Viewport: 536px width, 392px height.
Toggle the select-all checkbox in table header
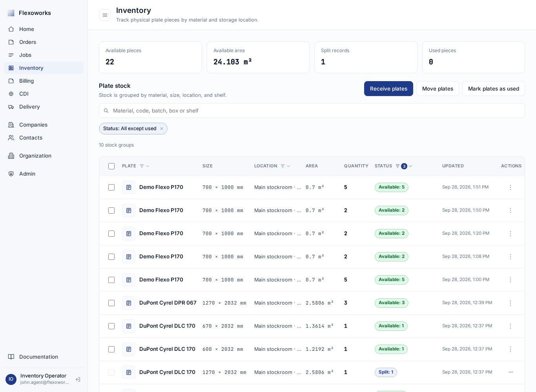(x=111, y=166)
